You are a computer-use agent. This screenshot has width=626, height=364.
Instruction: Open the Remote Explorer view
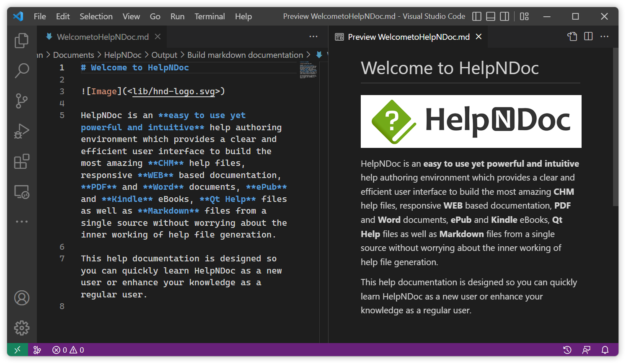[x=22, y=192]
